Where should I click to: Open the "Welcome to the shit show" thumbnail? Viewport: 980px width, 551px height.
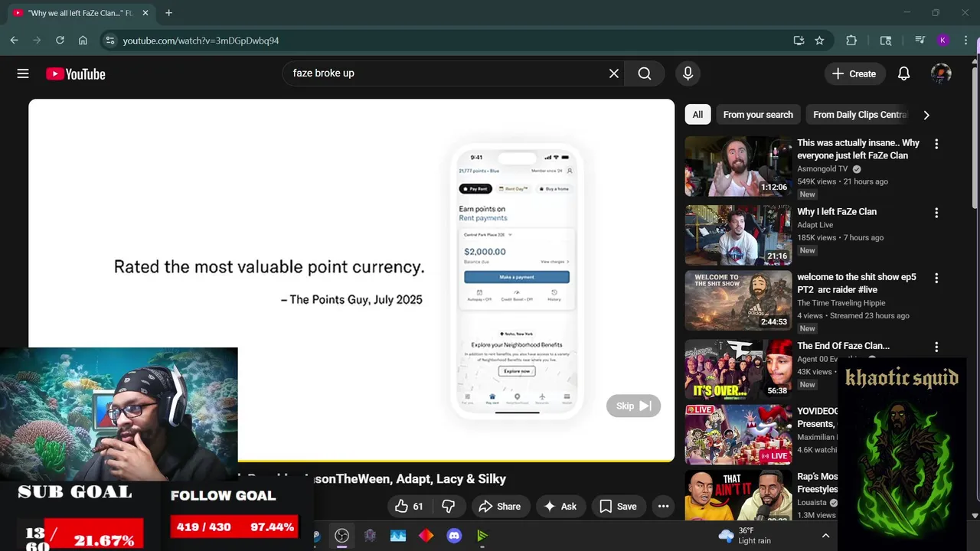pos(738,300)
